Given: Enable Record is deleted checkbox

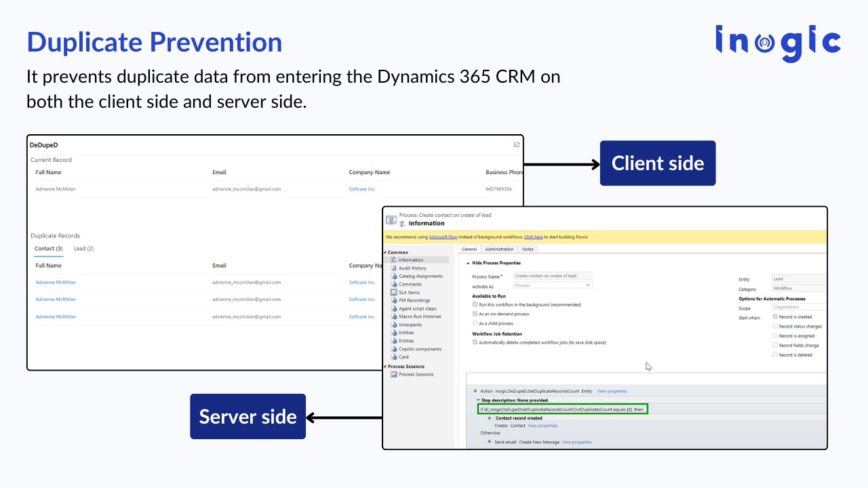Looking at the screenshot, I should [775, 355].
